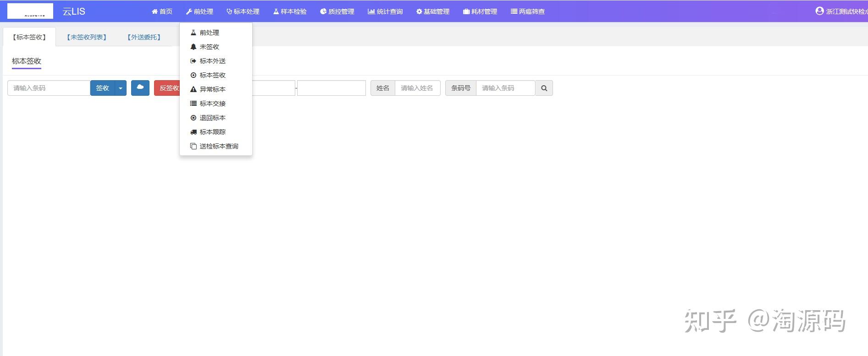Select the 【标本签收】 tab
The image size is (868, 356).
(29, 37)
